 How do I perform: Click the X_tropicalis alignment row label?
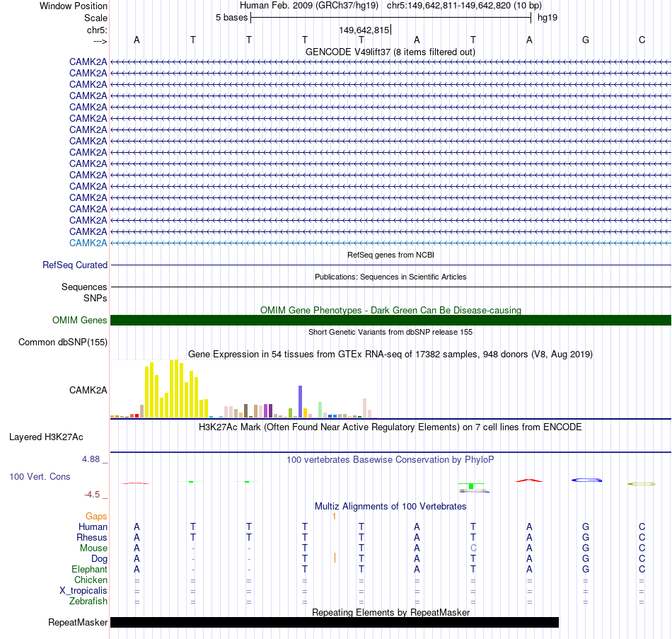pos(83,591)
